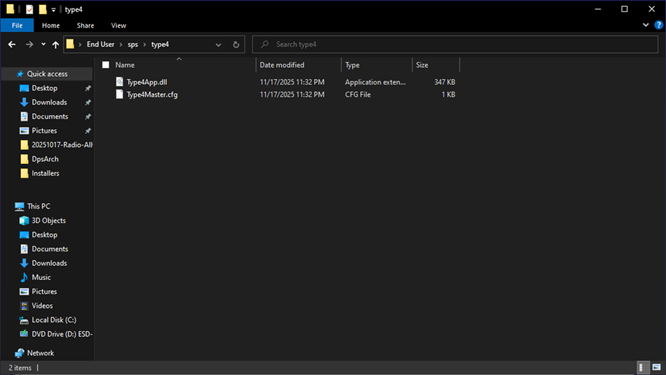
Task: Open the Quick Access Toolbar customize dropdown
Action: (x=54, y=10)
